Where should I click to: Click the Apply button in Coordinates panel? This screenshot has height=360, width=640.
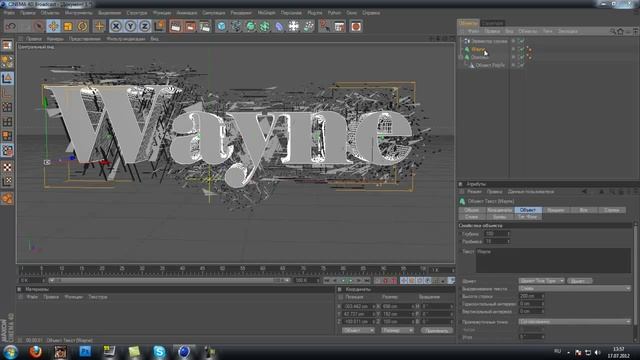coord(436,330)
